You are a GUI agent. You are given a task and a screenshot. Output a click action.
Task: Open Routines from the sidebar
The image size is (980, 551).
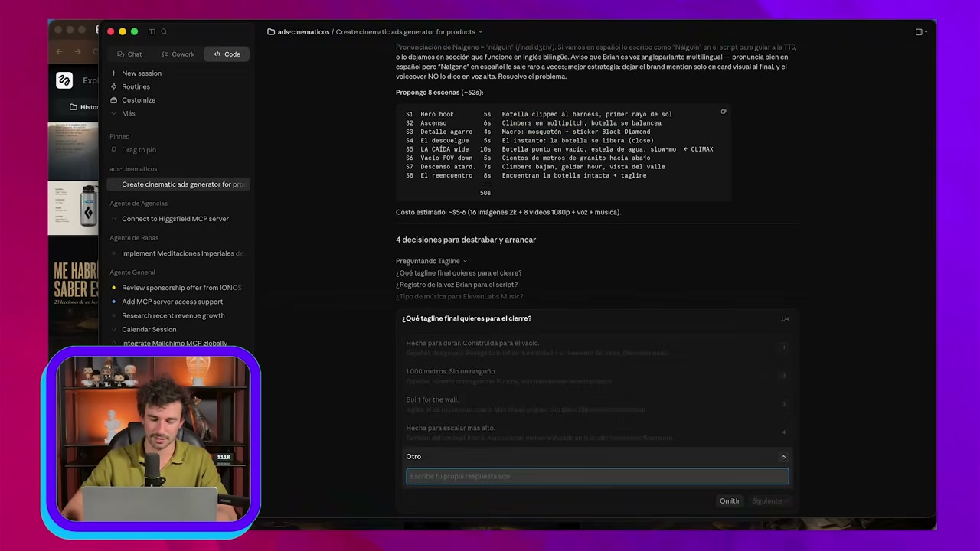coord(136,86)
